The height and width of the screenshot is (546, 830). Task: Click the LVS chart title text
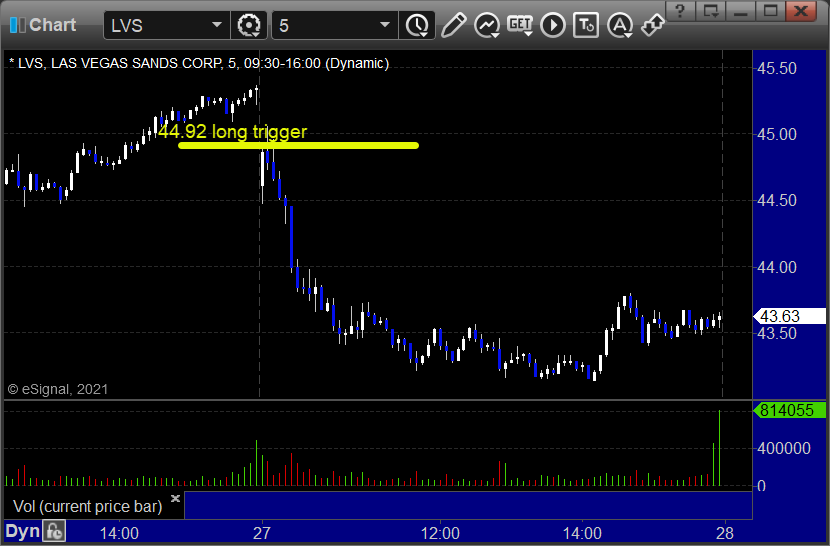tap(199, 64)
